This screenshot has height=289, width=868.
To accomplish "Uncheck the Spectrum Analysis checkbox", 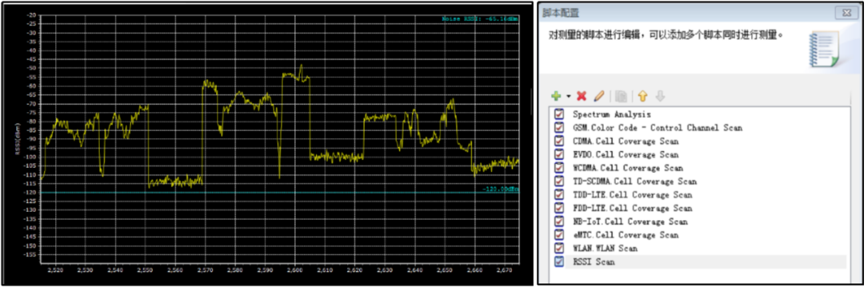I will click(x=559, y=114).
